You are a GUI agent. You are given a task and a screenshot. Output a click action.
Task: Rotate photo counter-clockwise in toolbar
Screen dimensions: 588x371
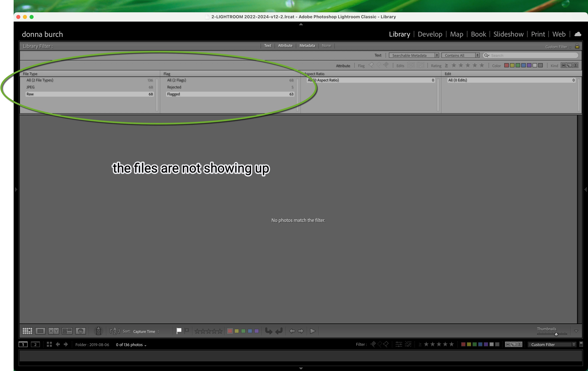tap(269, 331)
